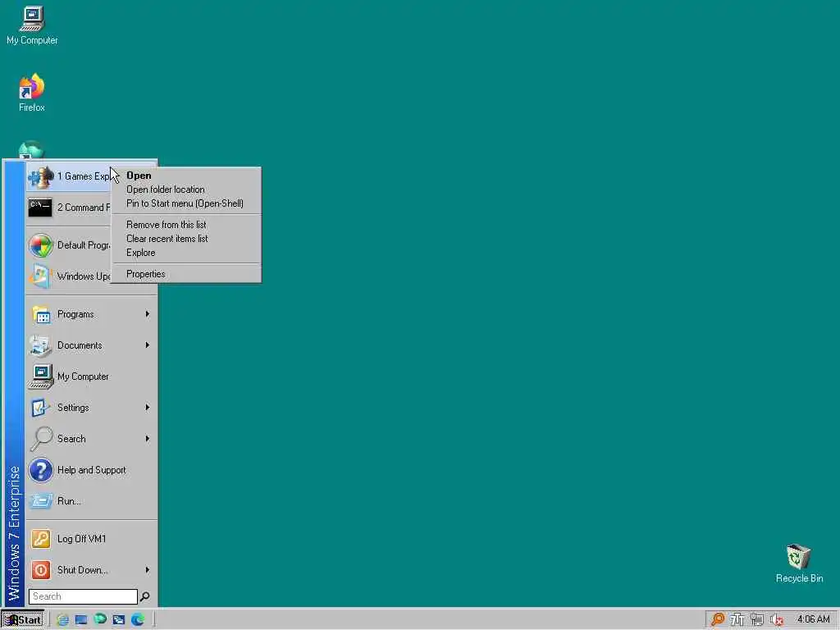This screenshot has width=840, height=630.
Task: Select Explore from the context menu
Action: tap(186, 253)
